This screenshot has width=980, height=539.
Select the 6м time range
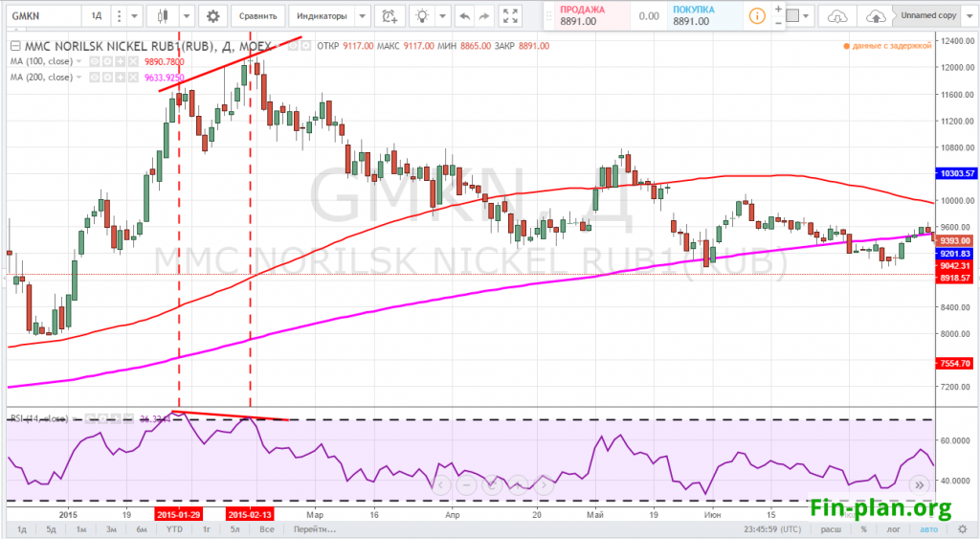click(x=141, y=529)
